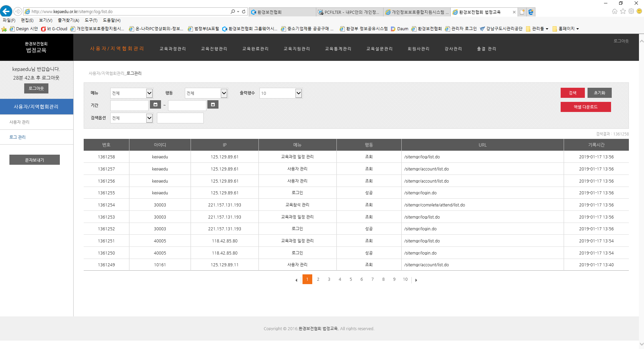Click the red 검색 search button
Viewport: 644px width, 349px height.
[x=572, y=93]
